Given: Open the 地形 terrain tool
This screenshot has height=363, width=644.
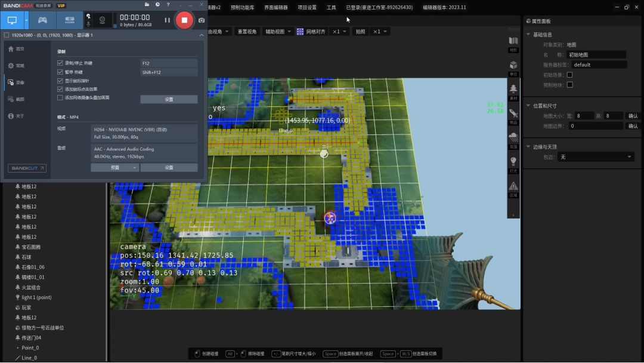Looking at the screenshot, I should tap(513, 43).
